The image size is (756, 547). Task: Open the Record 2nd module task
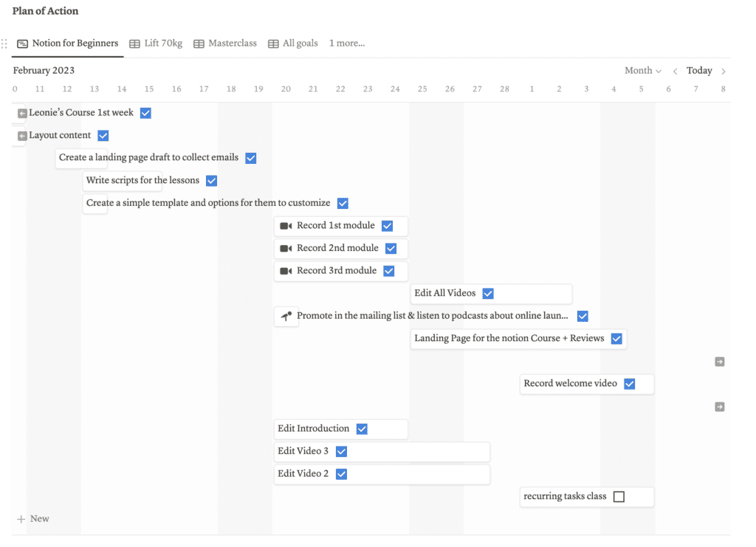coord(341,249)
